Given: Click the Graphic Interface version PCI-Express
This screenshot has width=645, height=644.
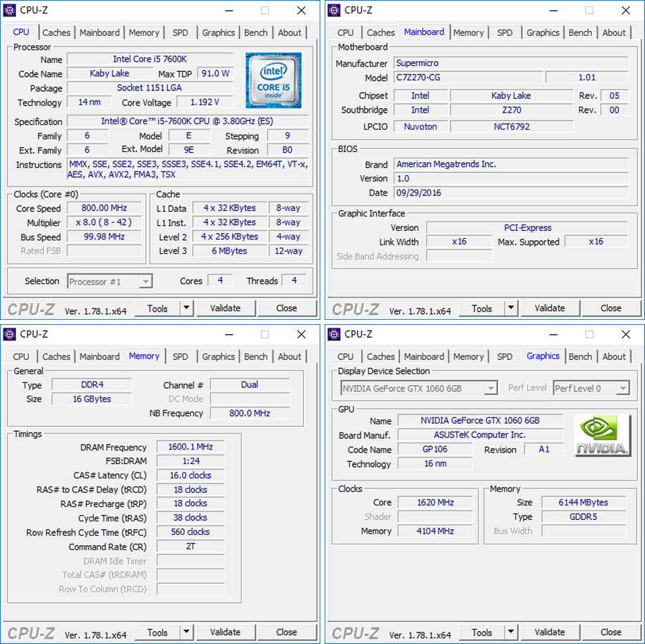Looking at the screenshot, I should [x=527, y=228].
